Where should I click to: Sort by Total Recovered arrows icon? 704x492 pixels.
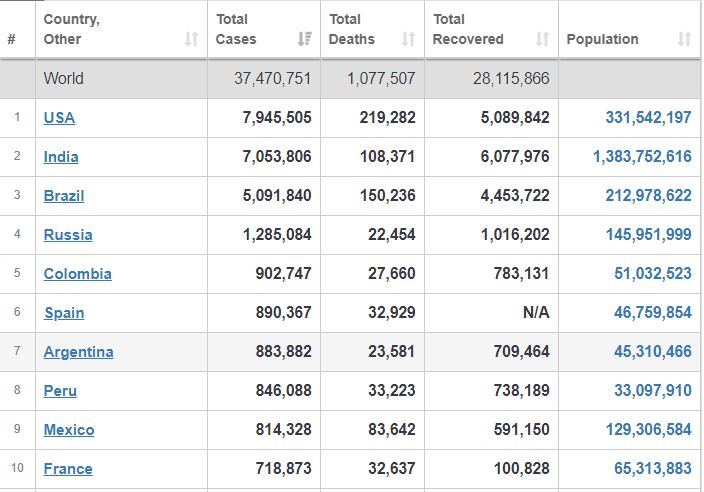[542, 39]
